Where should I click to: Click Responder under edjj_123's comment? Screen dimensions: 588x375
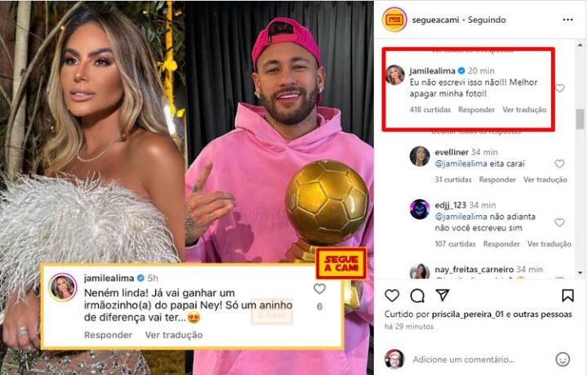pos(501,244)
